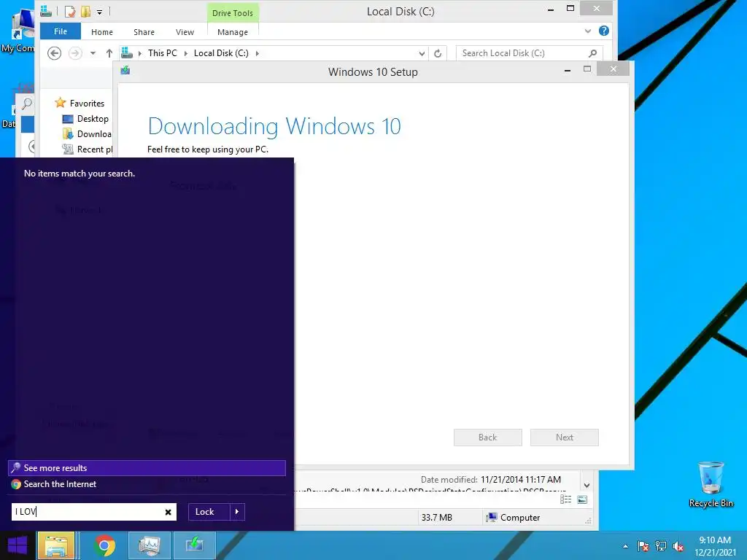This screenshot has width=747, height=560.
Task: Click This PC in the address bar
Action: click(x=162, y=53)
